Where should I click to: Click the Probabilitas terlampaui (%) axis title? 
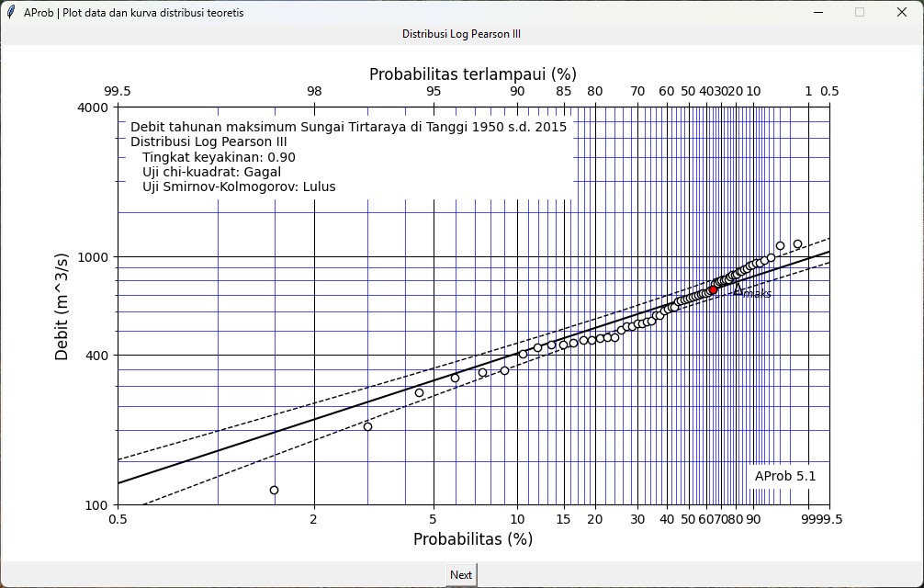[472, 74]
